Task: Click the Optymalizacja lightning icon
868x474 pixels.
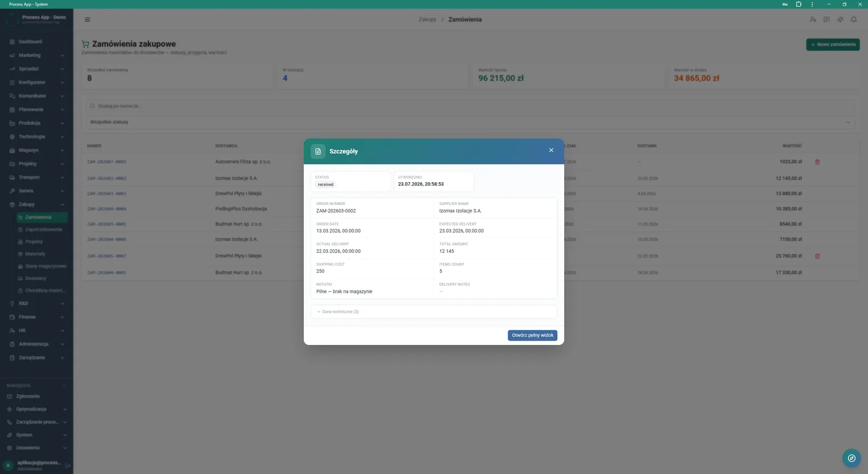Action: point(9,409)
